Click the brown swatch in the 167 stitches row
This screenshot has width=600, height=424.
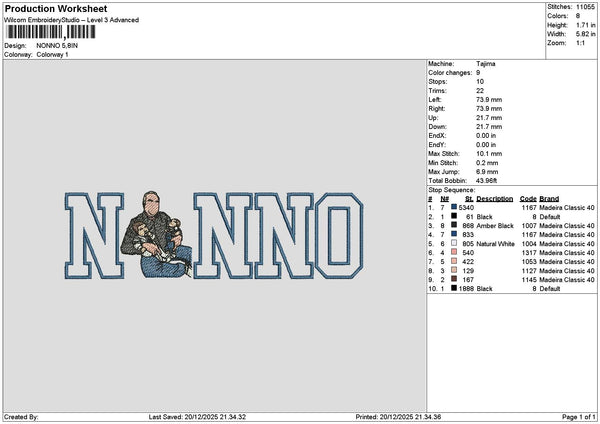(x=454, y=279)
